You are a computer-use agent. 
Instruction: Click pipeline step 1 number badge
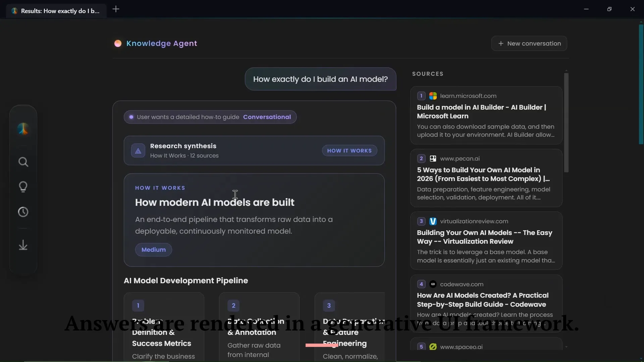(x=138, y=306)
